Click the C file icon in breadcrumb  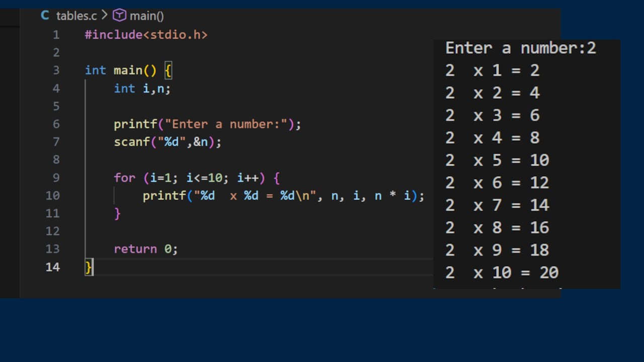45,16
